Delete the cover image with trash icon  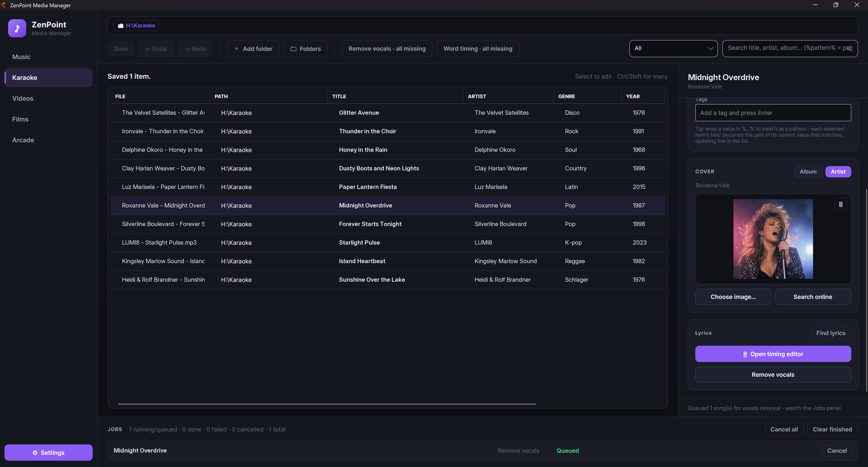(x=841, y=204)
